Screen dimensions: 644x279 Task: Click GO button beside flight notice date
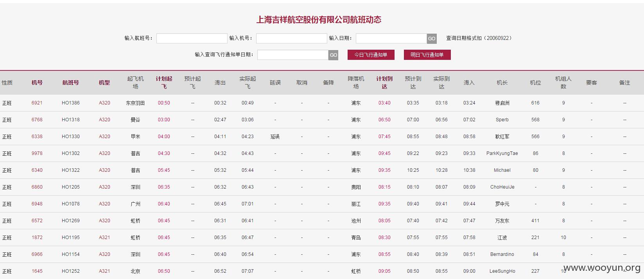333,55
